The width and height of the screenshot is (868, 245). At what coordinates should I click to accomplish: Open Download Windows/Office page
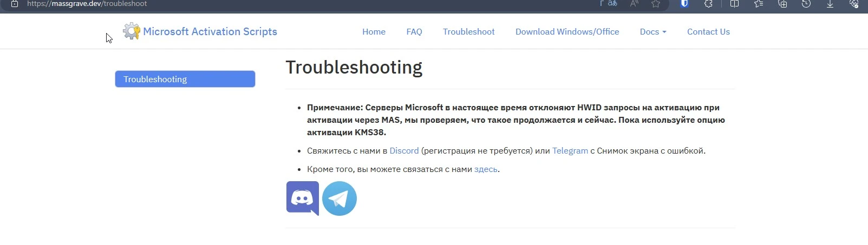567,32
